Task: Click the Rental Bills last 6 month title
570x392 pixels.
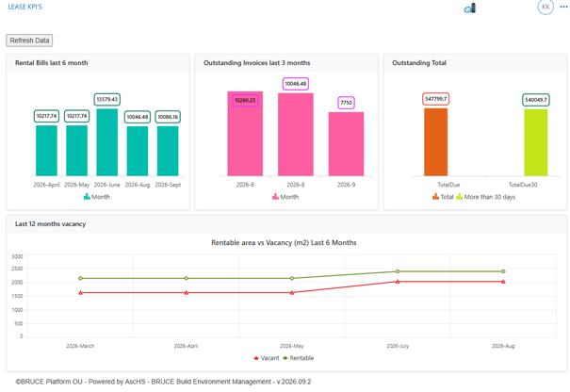Action: 51,63
